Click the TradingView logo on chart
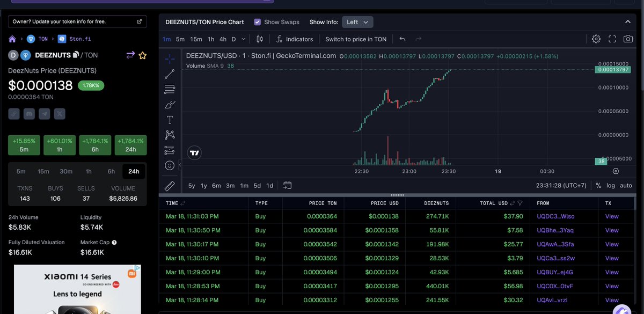This screenshot has height=314, width=644. [194, 153]
